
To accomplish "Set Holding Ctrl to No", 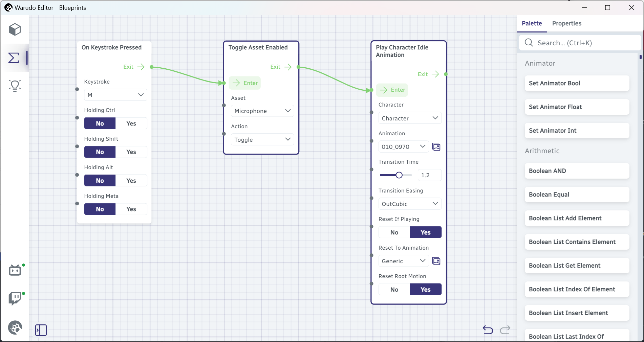I will (x=100, y=123).
